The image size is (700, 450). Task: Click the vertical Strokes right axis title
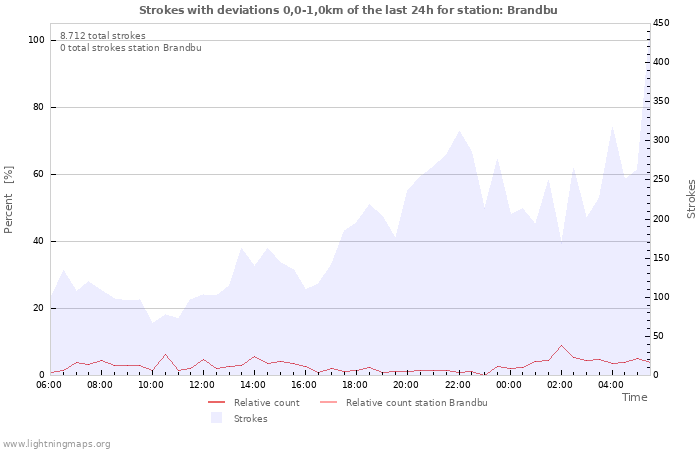691,199
